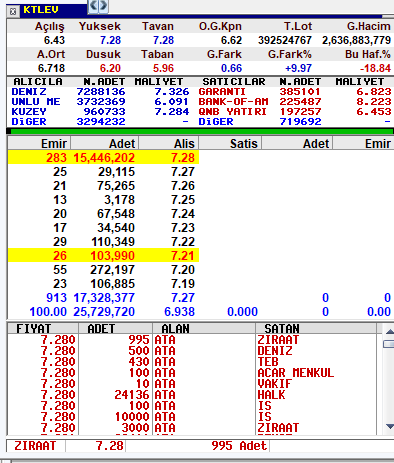Click the Emir header on the bid side
This screenshot has height=463, width=394.
pyautogui.click(x=39, y=144)
